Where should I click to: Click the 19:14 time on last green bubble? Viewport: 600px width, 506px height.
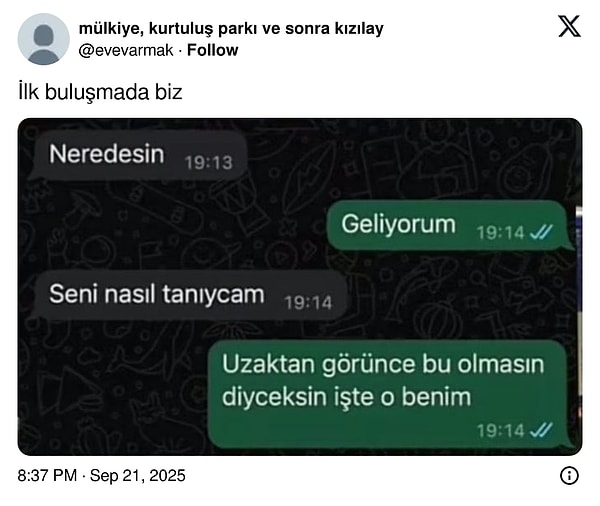pos(501,431)
